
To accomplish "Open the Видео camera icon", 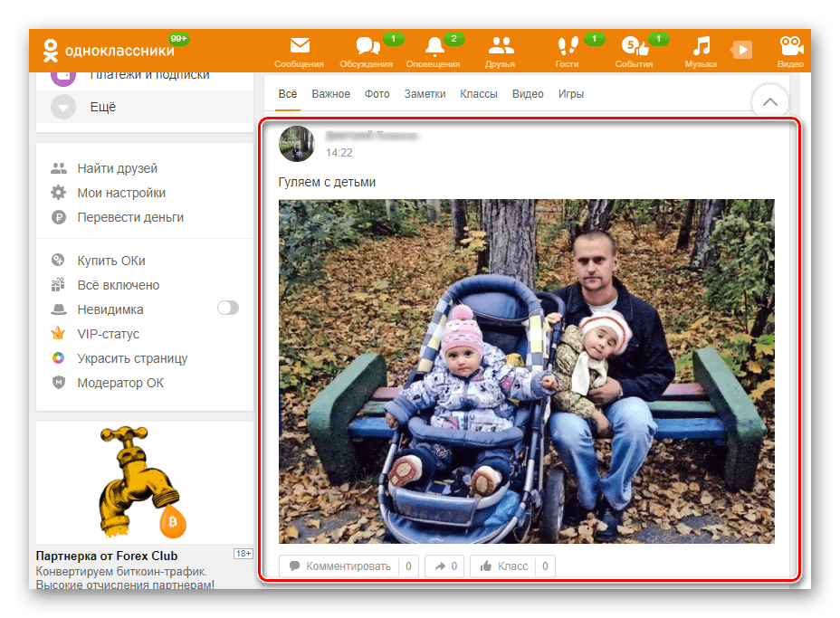I will pos(791,46).
